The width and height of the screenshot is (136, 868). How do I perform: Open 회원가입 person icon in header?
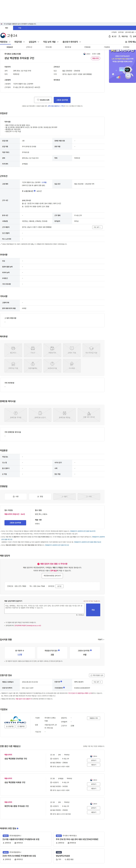point(120,36)
